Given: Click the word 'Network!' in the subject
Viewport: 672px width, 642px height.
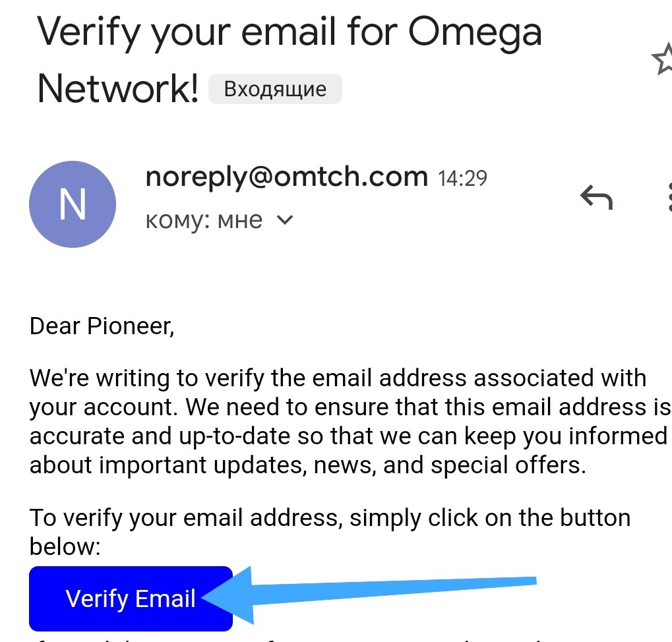Looking at the screenshot, I should coord(118,88).
